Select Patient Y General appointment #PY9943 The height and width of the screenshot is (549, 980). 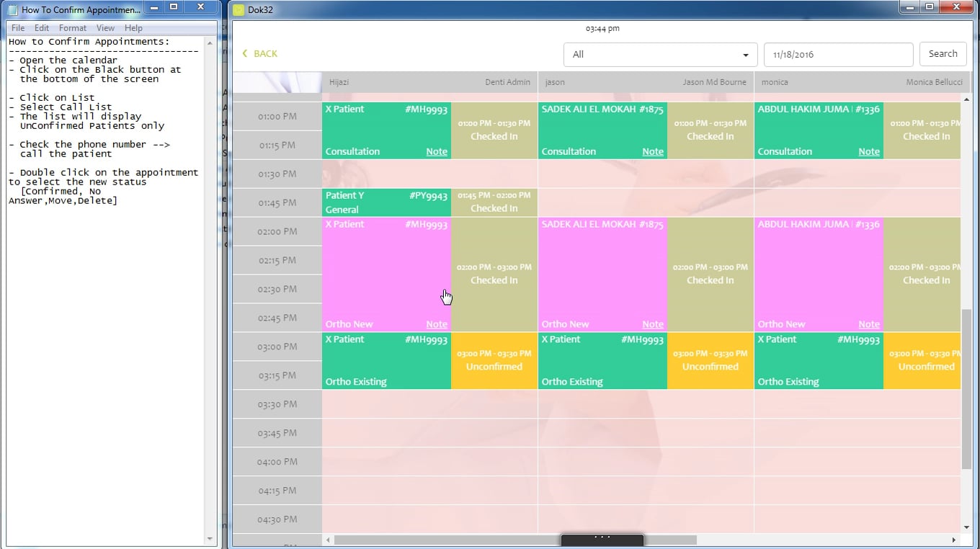(386, 202)
